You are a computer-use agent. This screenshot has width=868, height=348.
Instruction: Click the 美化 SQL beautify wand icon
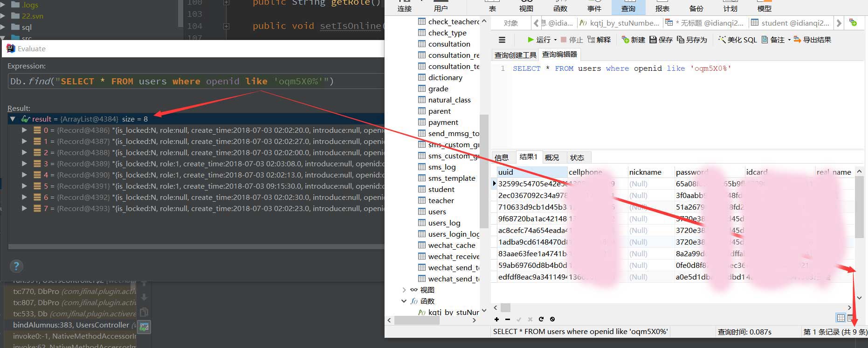coord(722,40)
